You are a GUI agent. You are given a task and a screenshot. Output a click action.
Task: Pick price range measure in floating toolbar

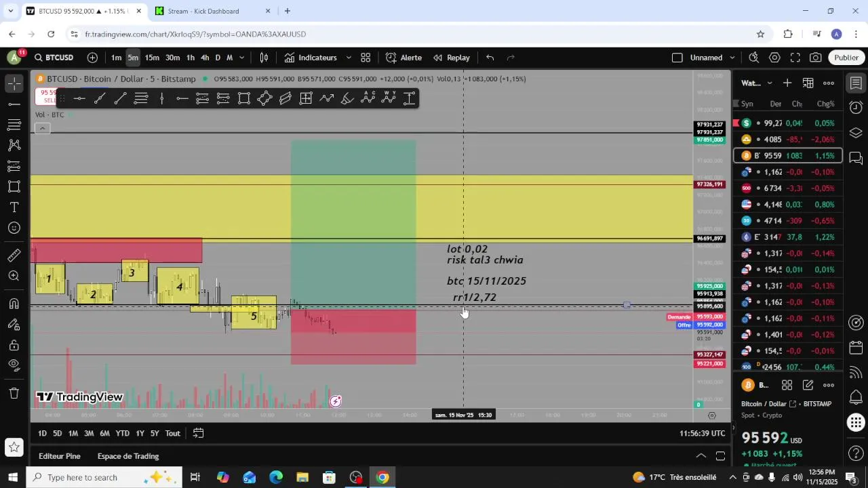[409, 99]
